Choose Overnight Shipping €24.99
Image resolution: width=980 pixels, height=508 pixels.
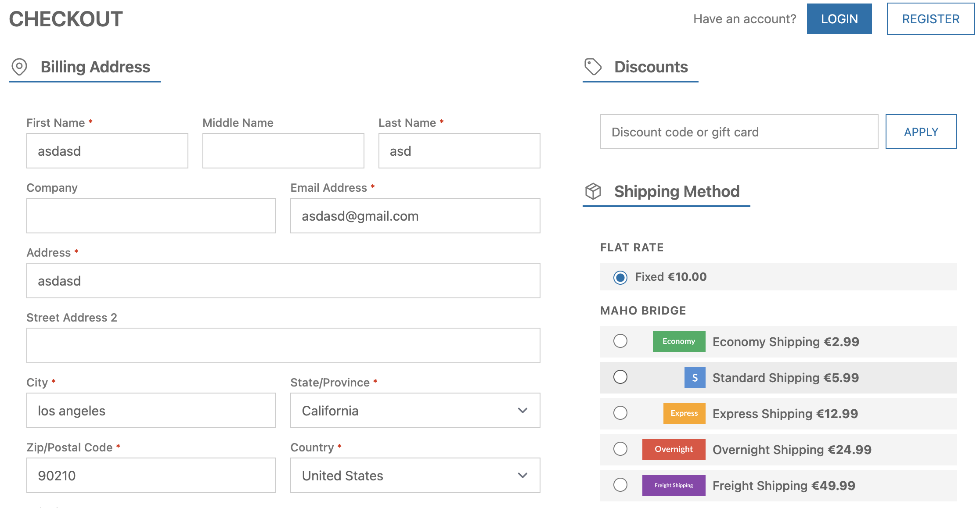point(620,449)
